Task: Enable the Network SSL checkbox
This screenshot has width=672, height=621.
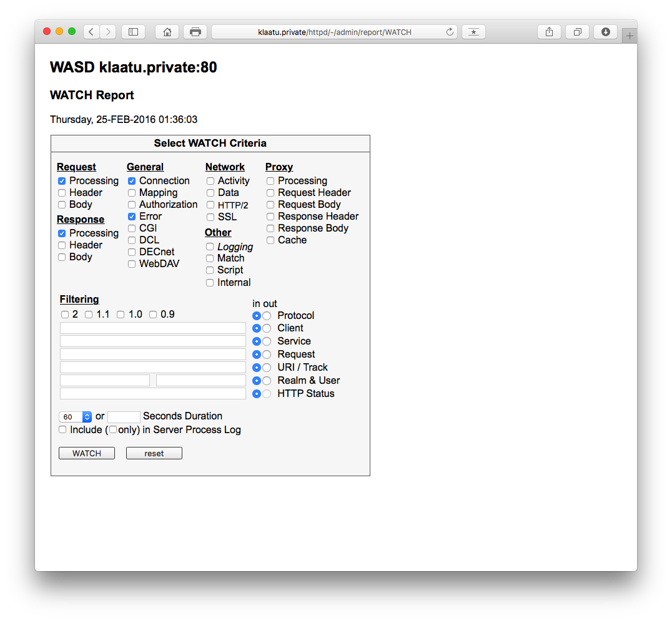Action: pos(210,217)
